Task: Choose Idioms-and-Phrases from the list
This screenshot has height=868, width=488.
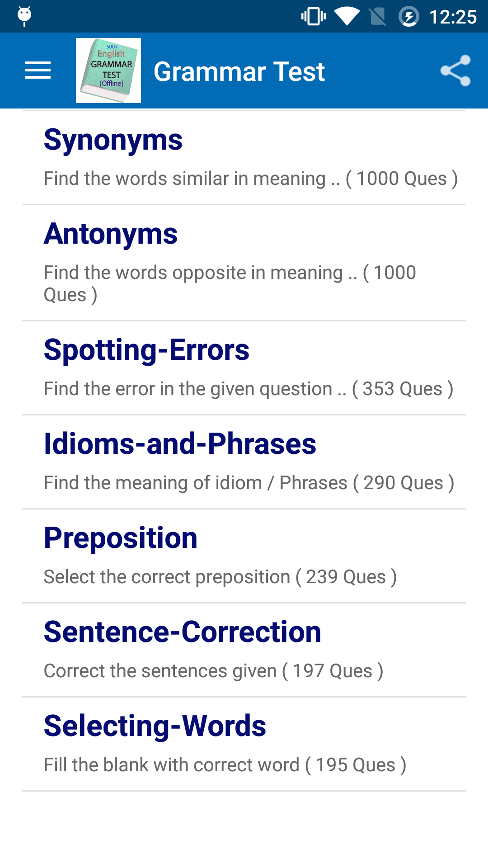Action: click(180, 444)
